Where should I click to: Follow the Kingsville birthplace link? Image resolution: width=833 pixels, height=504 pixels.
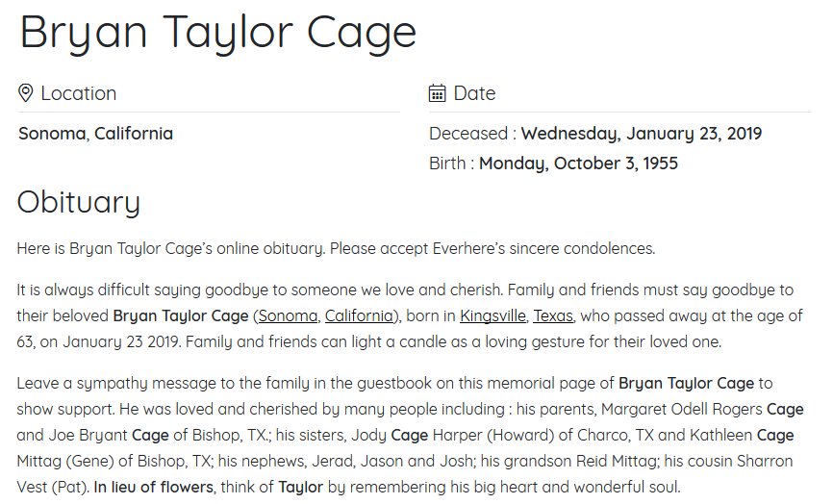tap(492, 315)
